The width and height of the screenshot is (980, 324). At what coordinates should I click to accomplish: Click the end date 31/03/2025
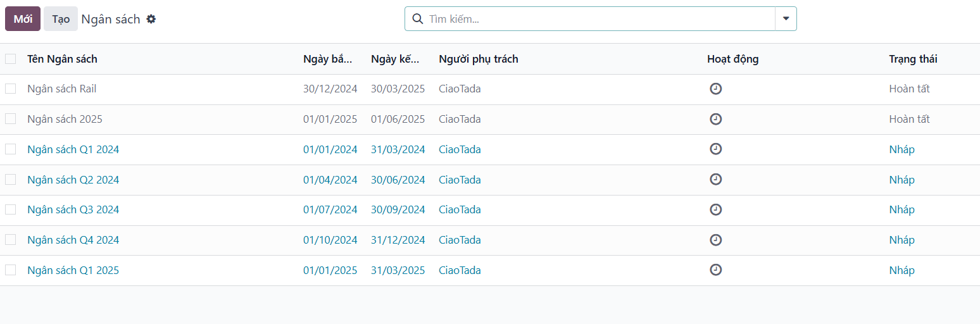tap(398, 270)
